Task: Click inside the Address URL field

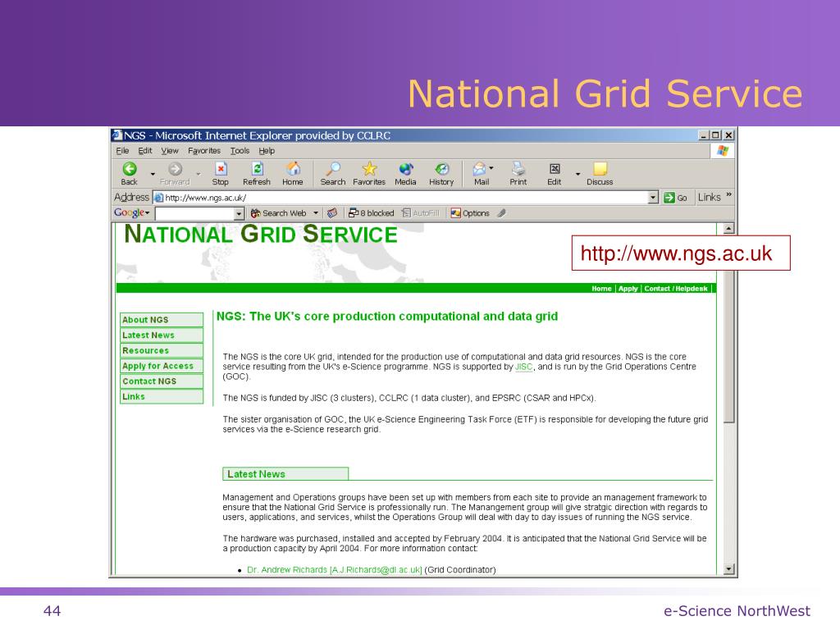Action: click(400, 198)
